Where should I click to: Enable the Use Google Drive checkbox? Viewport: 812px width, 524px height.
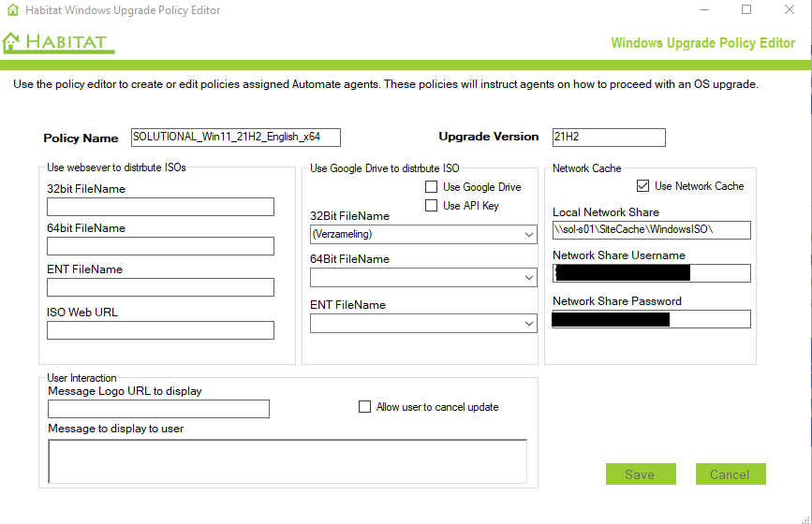pos(431,187)
